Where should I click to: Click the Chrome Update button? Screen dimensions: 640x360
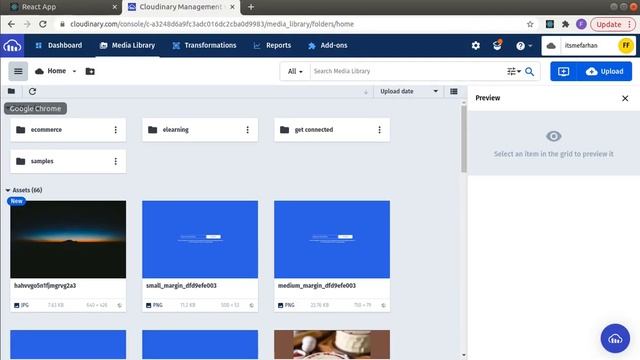tap(613, 24)
